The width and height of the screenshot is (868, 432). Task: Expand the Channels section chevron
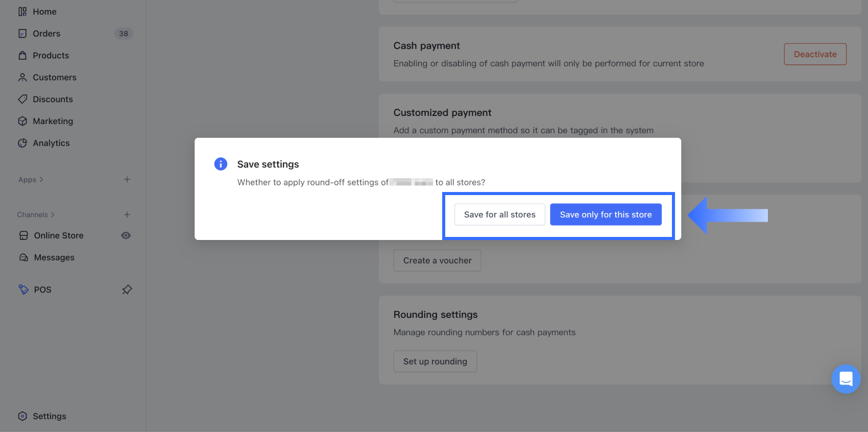[x=53, y=215]
